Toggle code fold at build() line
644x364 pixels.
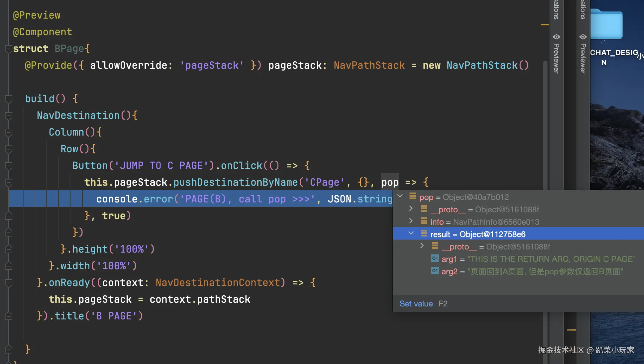coord(8,99)
